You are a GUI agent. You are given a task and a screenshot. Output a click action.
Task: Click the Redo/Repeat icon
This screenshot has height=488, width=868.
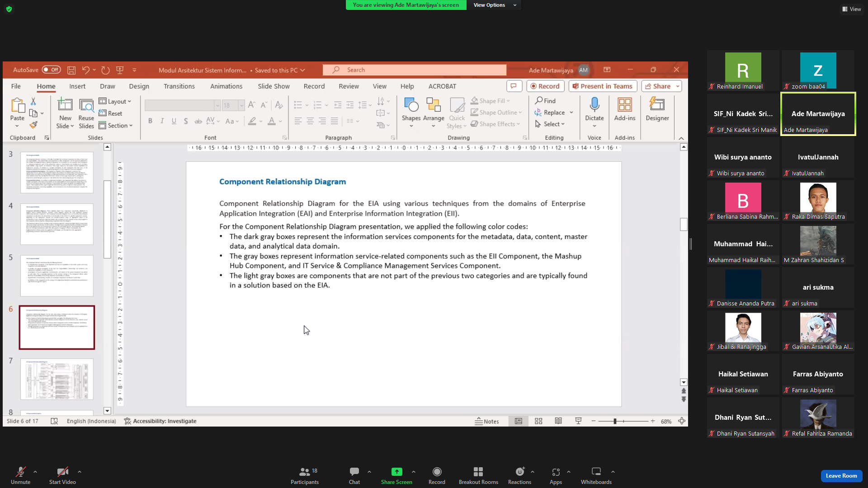click(105, 70)
